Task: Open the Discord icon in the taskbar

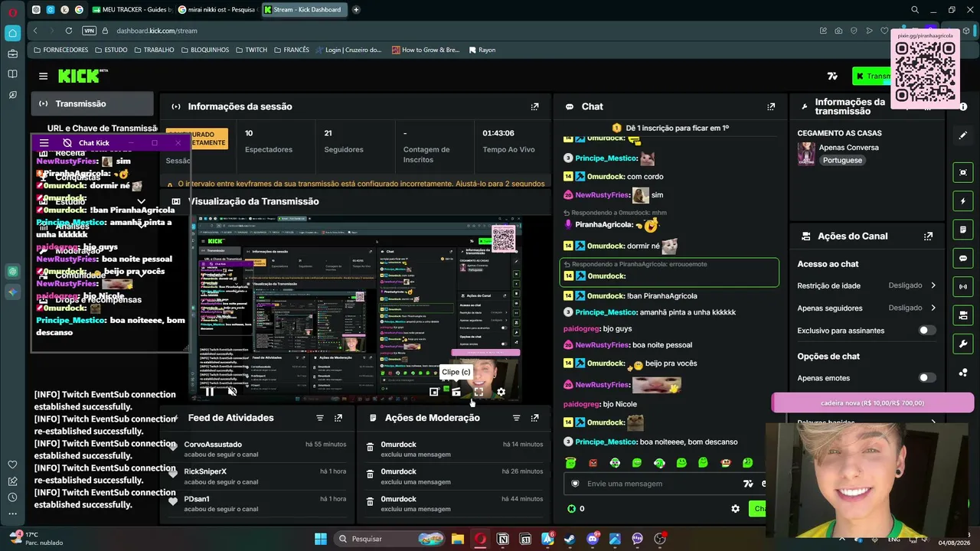Action: pyautogui.click(x=592, y=539)
